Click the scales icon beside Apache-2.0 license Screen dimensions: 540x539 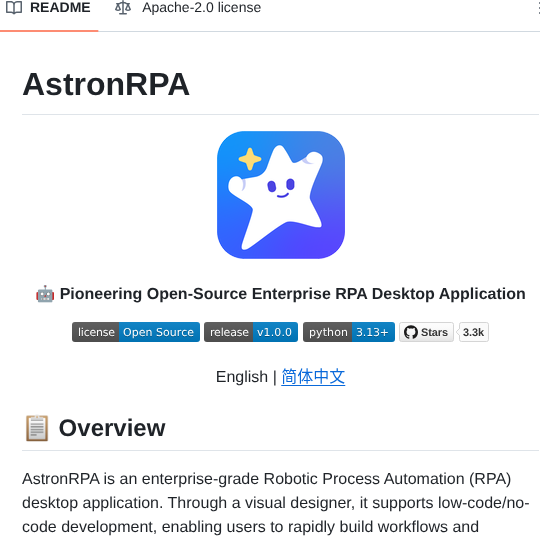click(123, 8)
